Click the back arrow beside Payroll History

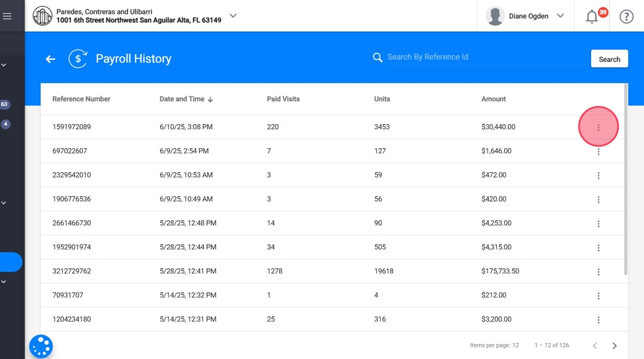coord(51,59)
